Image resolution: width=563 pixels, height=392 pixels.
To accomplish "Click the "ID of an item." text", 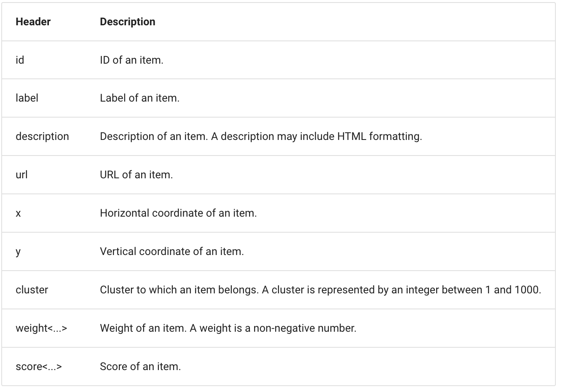I will click(131, 60).
